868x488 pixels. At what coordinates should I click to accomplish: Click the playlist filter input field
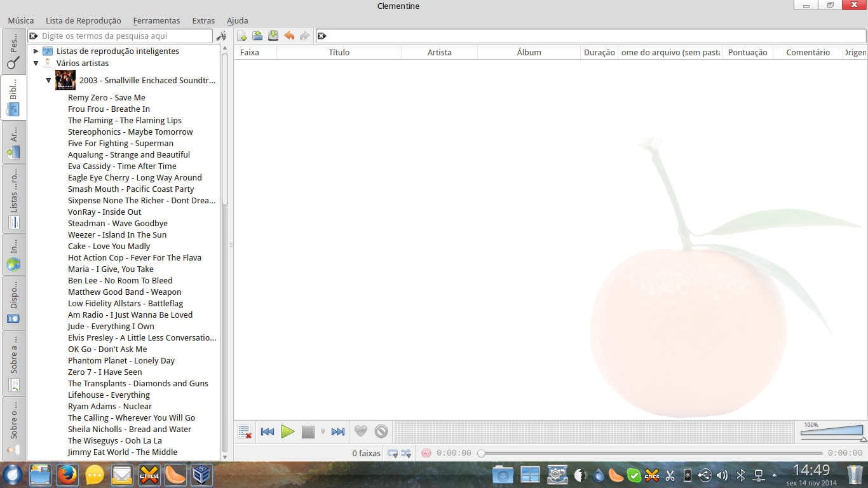coord(591,36)
